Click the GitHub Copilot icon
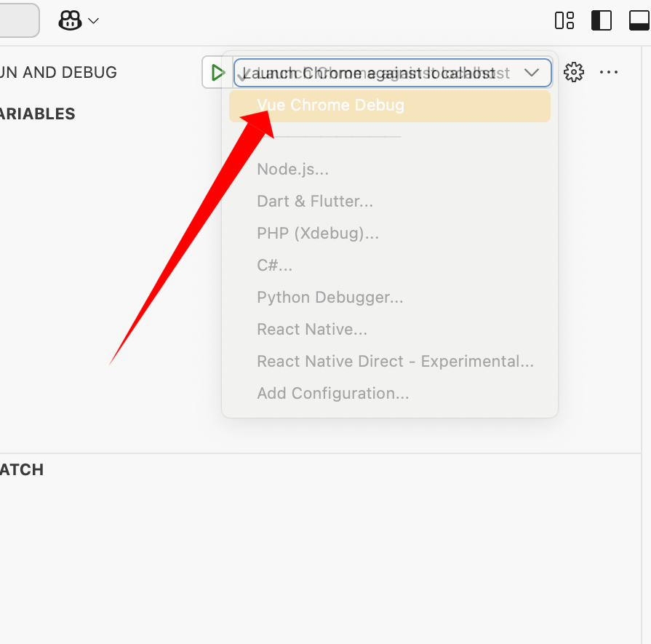This screenshot has height=644, width=651. tap(69, 20)
